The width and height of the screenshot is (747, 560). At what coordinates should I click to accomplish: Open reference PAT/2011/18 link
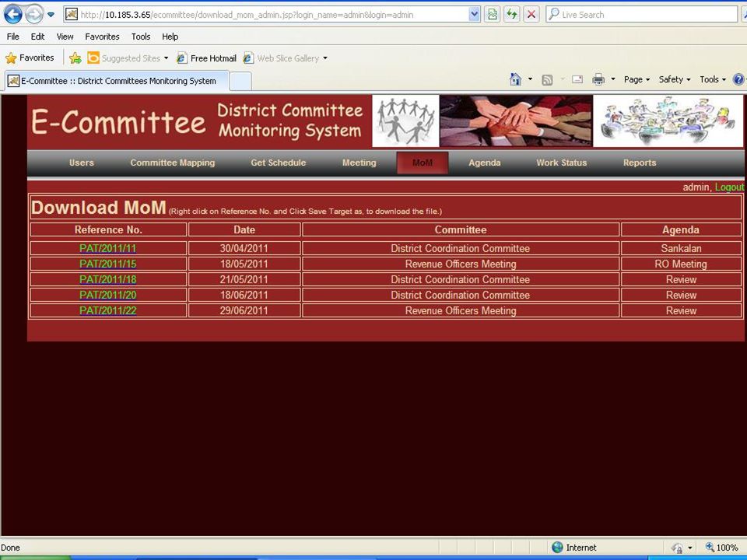(107, 279)
